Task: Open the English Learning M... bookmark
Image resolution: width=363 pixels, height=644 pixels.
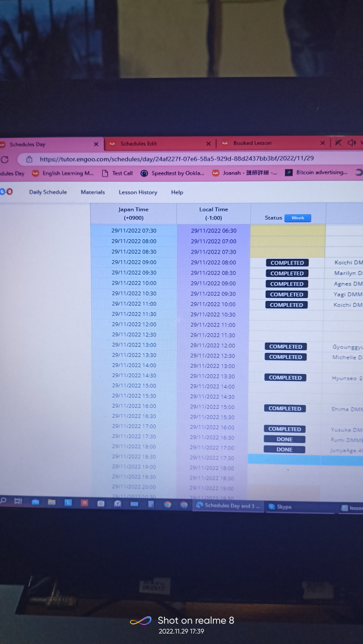Action: 63,173
